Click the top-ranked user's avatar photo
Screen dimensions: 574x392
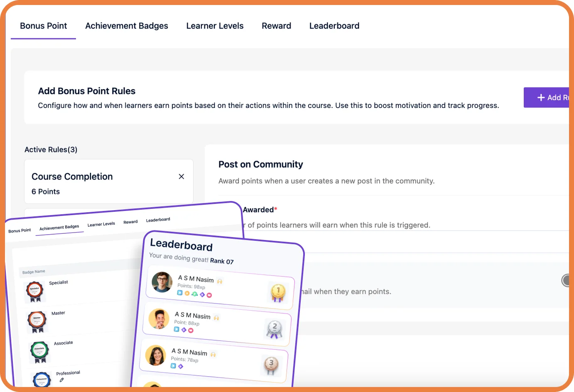162,282
